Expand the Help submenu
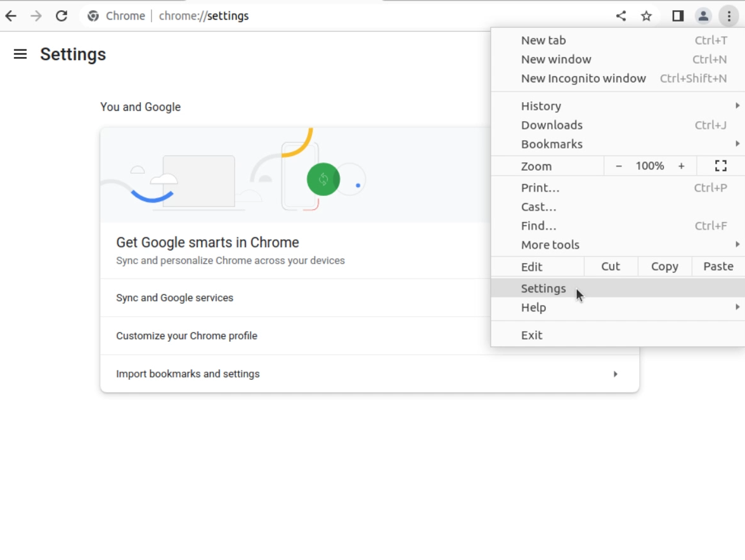This screenshot has width=745, height=560. [x=618, y=308]
